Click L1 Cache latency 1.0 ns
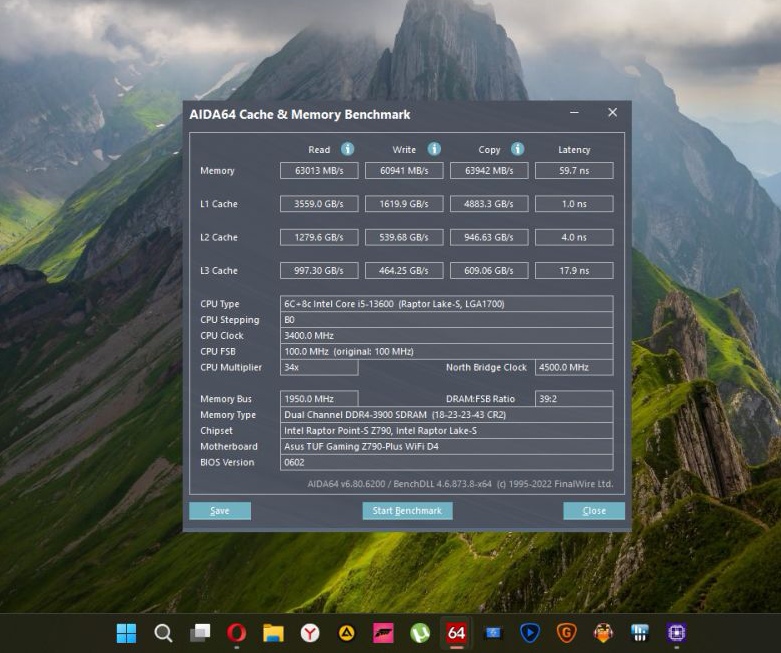This screenshot has width=781, height=653. coord(574,204)
